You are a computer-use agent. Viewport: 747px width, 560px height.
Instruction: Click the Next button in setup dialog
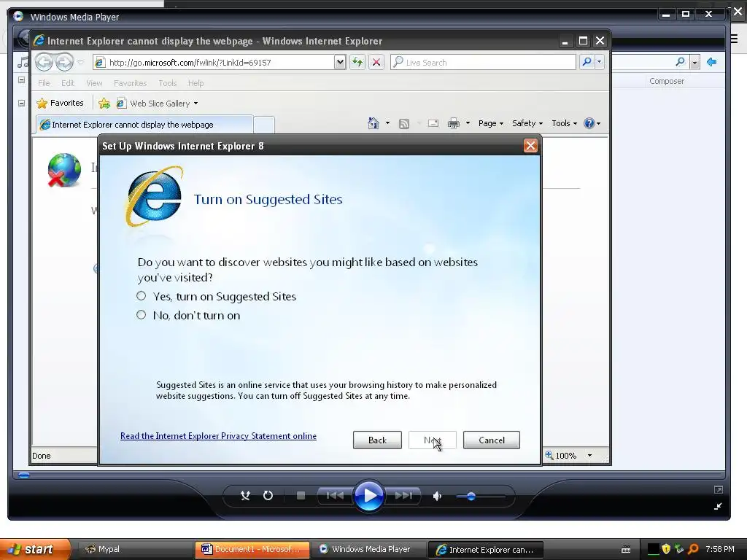point(432,440)
